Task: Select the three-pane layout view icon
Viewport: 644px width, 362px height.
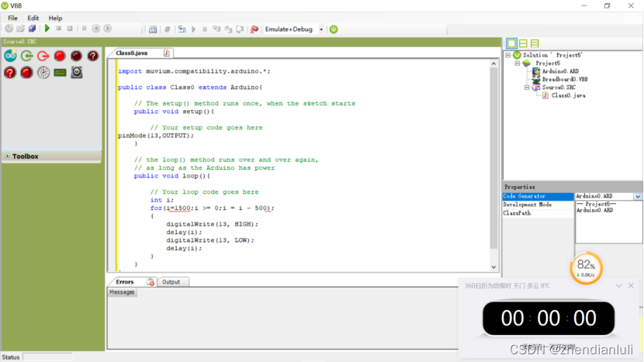Action: pos(535,43)
